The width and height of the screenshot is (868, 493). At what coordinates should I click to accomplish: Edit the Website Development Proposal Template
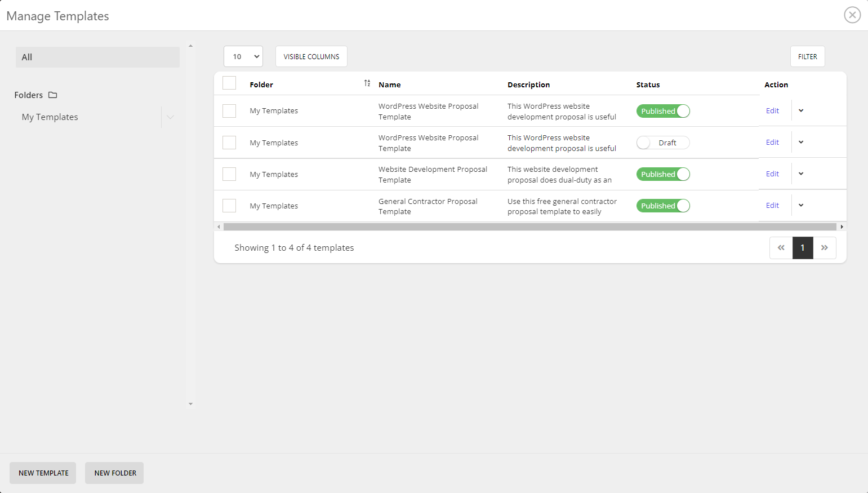pyautogui.click(x=772, y=174)
